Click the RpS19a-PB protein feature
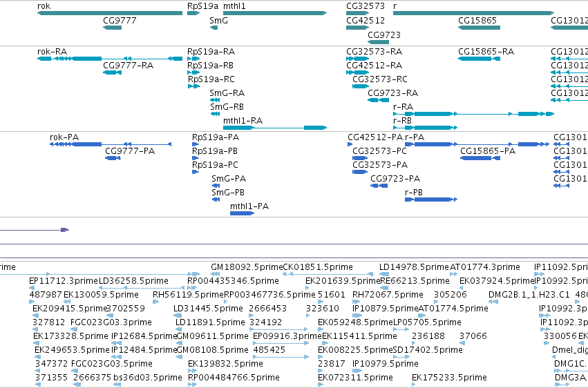 (x=196, y=158)
